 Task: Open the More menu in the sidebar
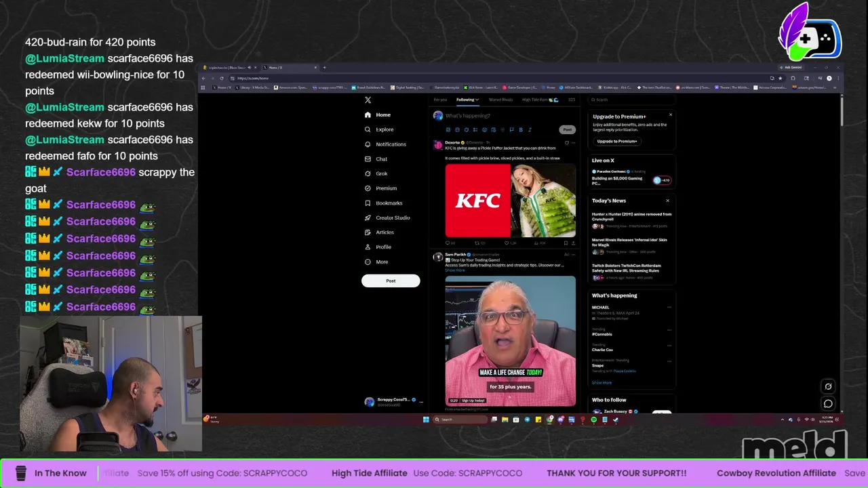pyautogui.click(x=376, y=262)
